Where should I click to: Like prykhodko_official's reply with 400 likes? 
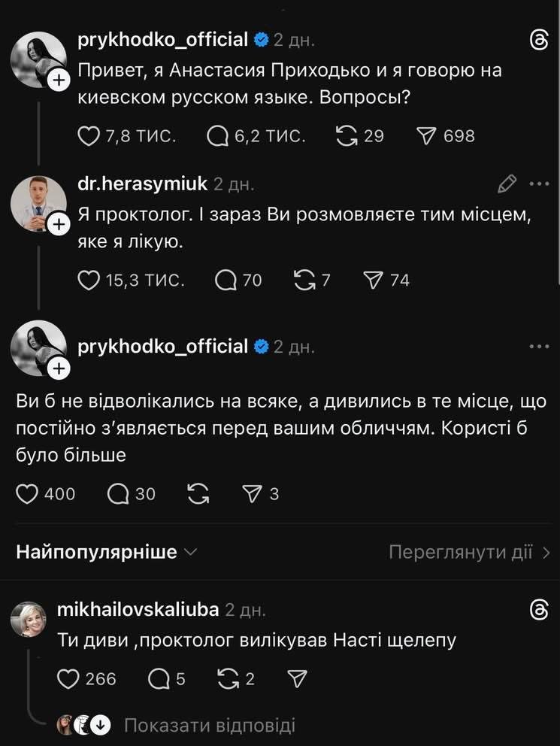(x=28, y=494)
